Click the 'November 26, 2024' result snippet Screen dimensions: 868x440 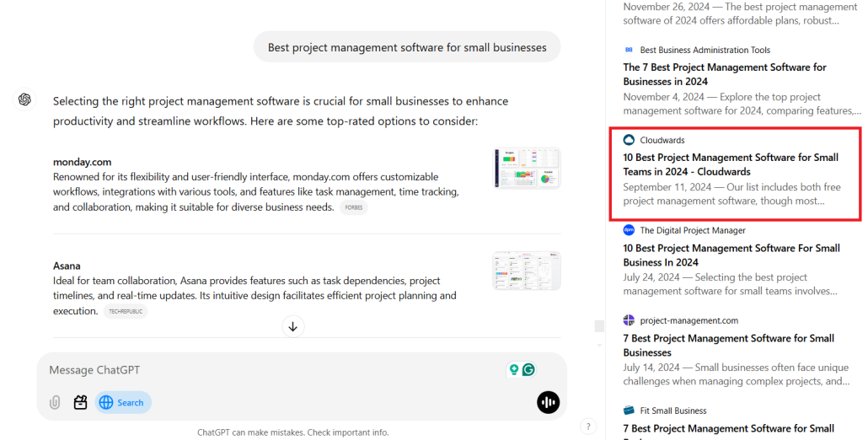tap(740, 13)
